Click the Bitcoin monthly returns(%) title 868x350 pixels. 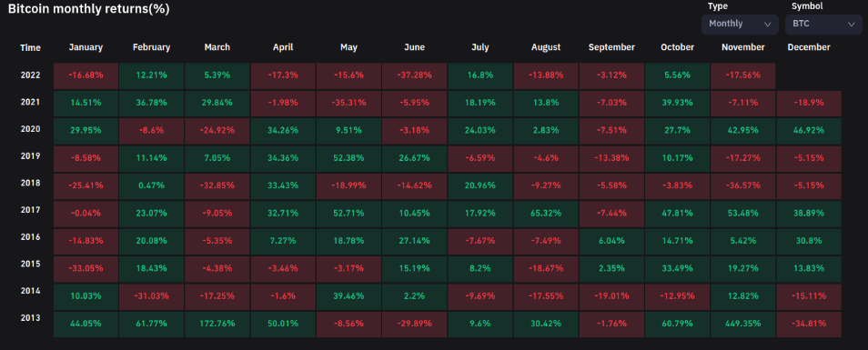click(88, 9)
